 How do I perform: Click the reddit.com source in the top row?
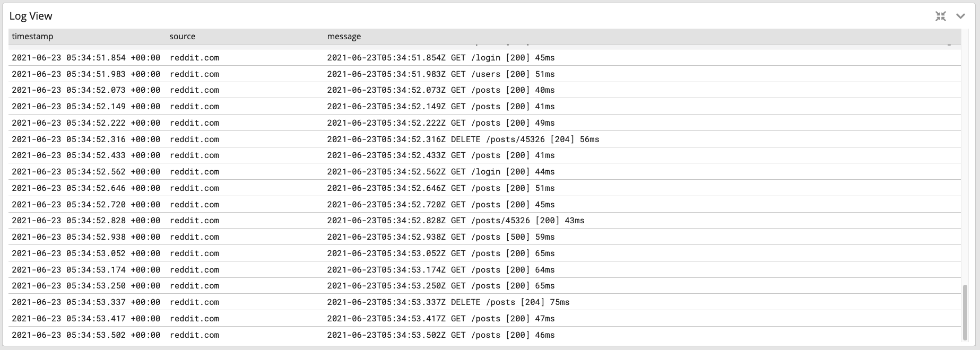tap(194, 57)
